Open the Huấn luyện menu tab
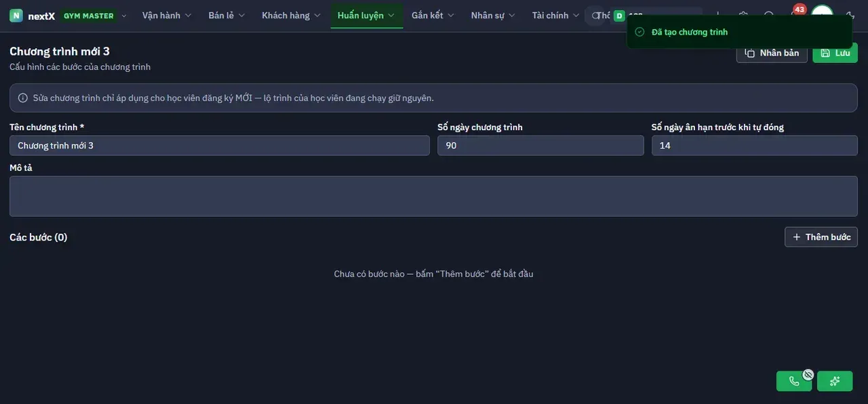Viewport: 868px width, 404px height. 366,16
